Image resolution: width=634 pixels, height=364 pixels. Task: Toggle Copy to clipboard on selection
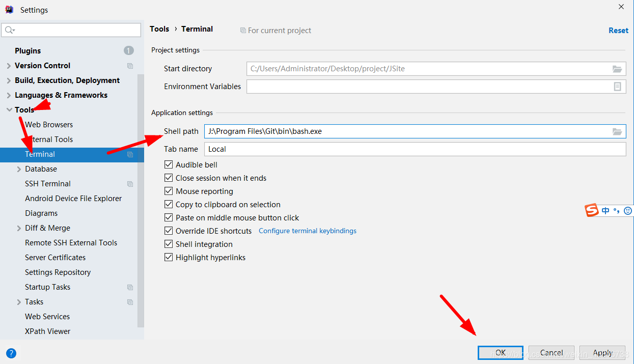pyautogui.click(x=169, y=205)
